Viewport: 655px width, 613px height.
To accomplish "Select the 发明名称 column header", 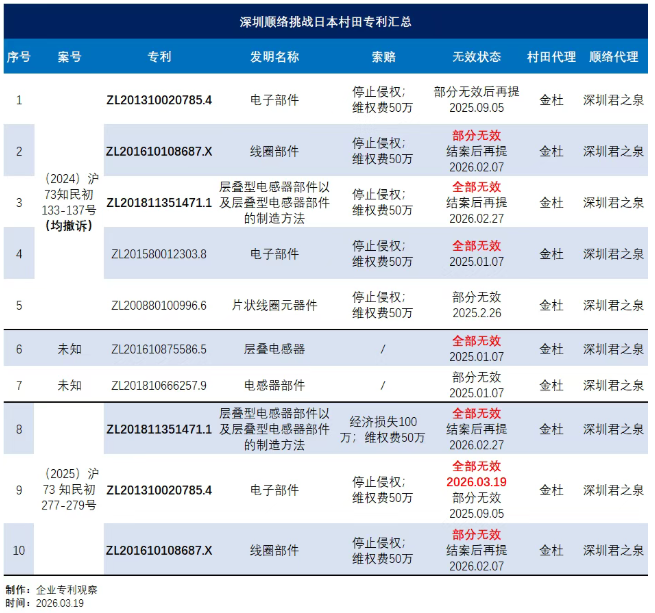I will [274, 57].
